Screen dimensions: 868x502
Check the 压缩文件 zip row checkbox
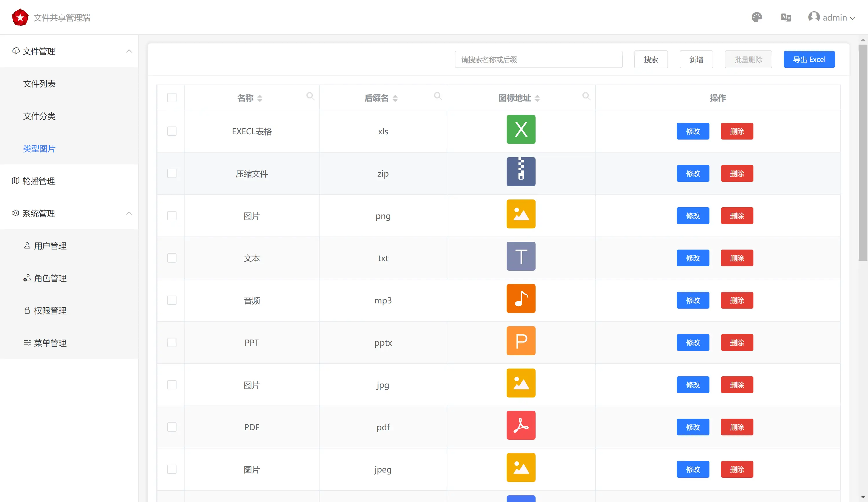pyautogui.click(x=172, y=173)
